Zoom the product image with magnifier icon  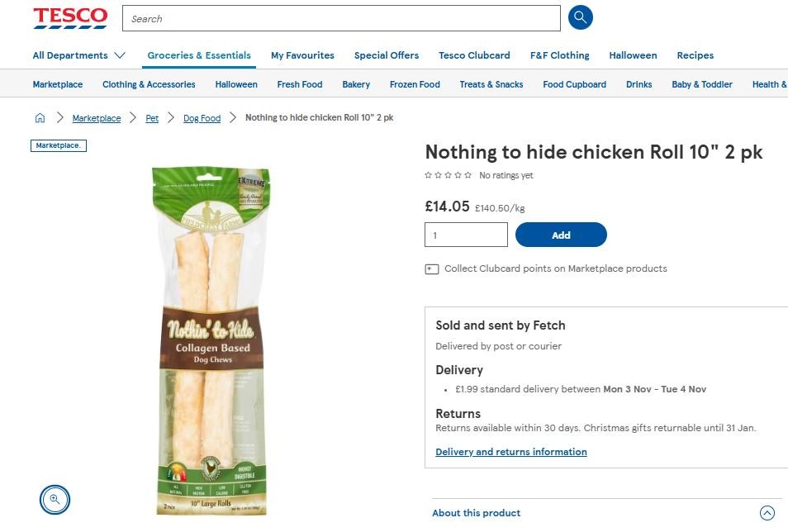pos(55,499)
